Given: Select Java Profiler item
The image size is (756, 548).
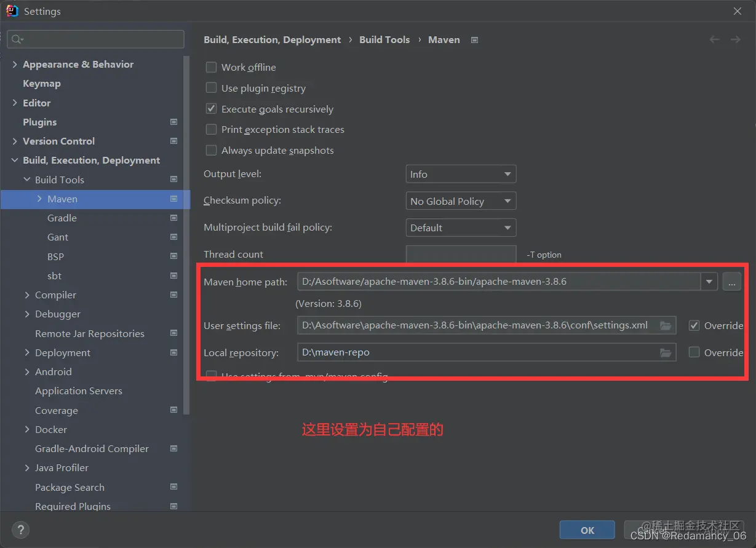Looking at the screenshot, I should click(x=62, y=468).
